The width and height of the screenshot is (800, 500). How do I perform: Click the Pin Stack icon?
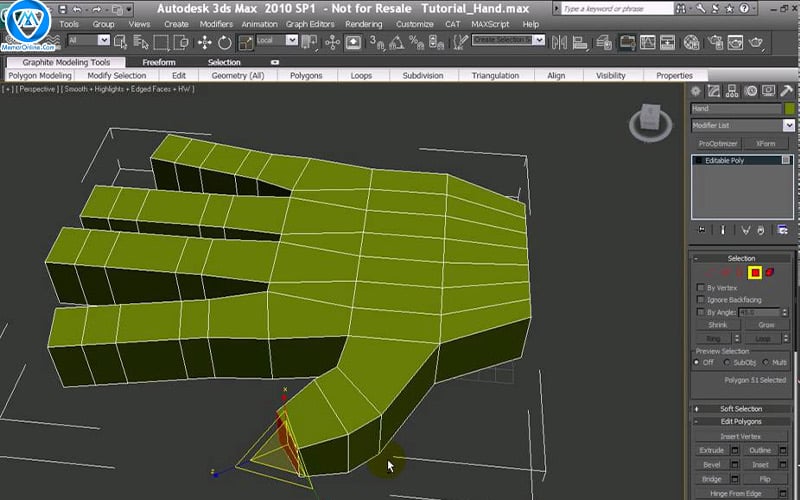[x=701, y=230]
